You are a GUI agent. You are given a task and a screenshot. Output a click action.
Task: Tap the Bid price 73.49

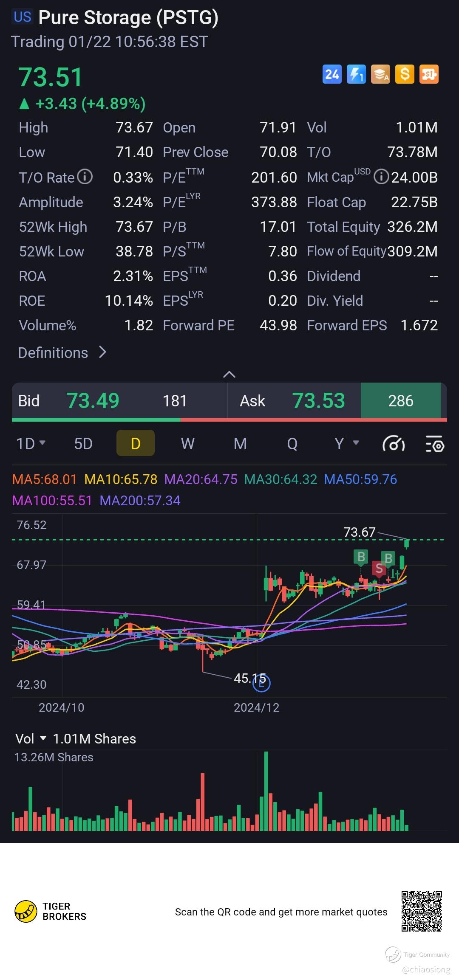point(93,401)
